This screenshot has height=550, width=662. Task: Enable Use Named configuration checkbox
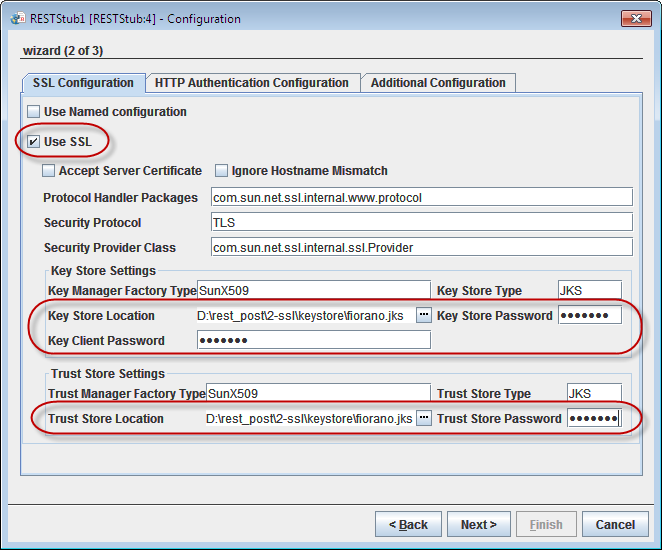tap(34, 112)
